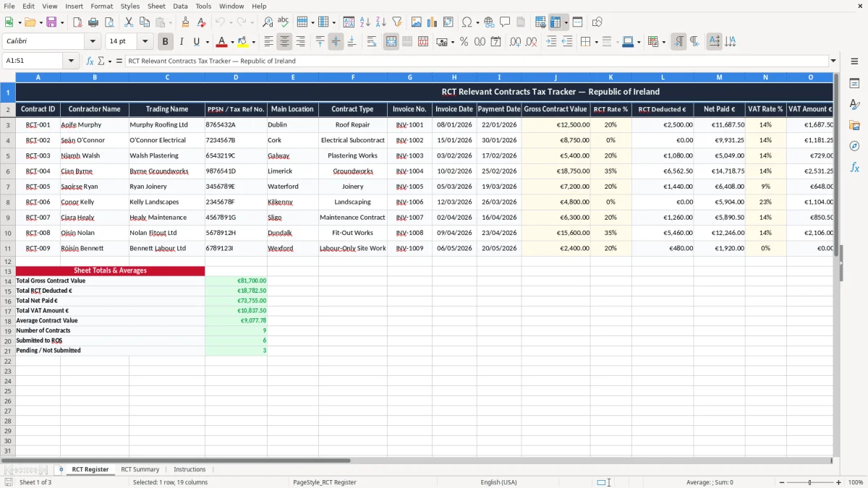Screen dimensions: 868x488
Task: Click Sort Ascending icon
Action: tap(365, 22)
